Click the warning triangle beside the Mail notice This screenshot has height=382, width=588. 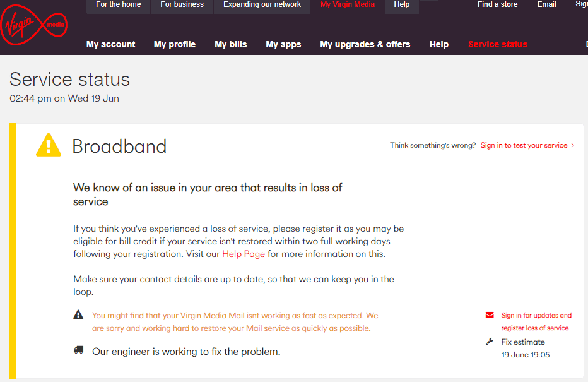[78, 314]
